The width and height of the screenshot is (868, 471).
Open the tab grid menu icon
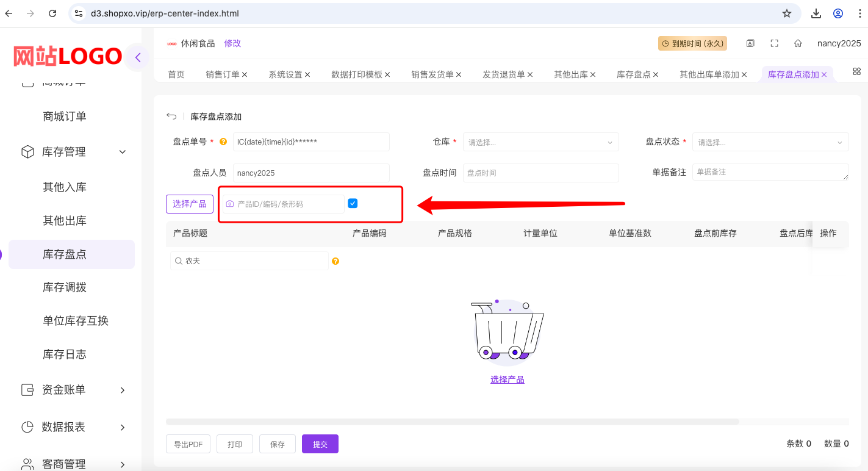856,71
